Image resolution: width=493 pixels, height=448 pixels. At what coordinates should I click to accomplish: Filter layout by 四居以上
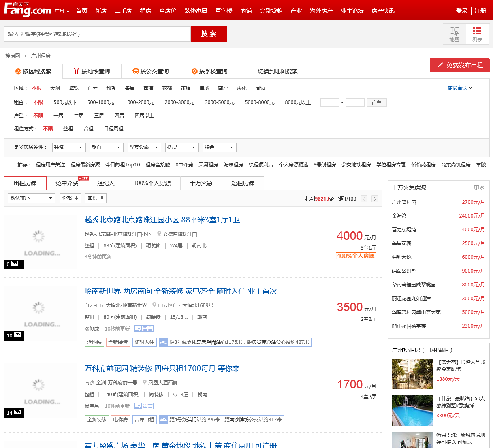pyautogui.click(x=144, y=116)
